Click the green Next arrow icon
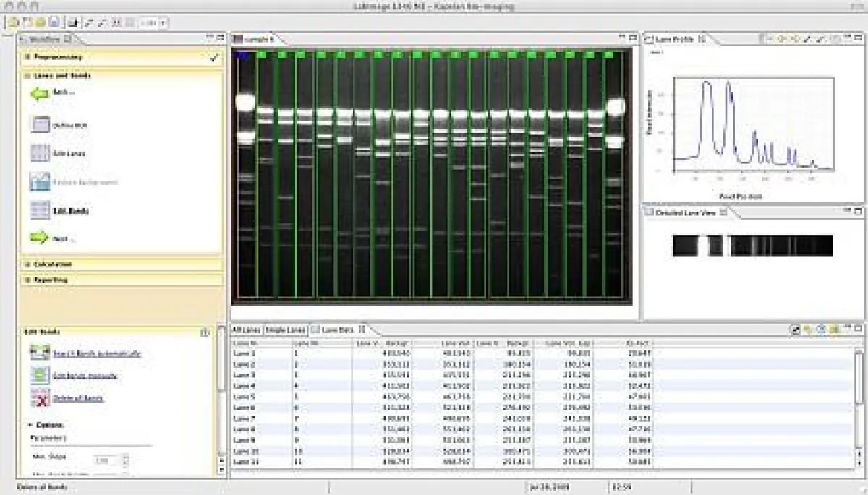The image size is (868, 495). point(39,238)
